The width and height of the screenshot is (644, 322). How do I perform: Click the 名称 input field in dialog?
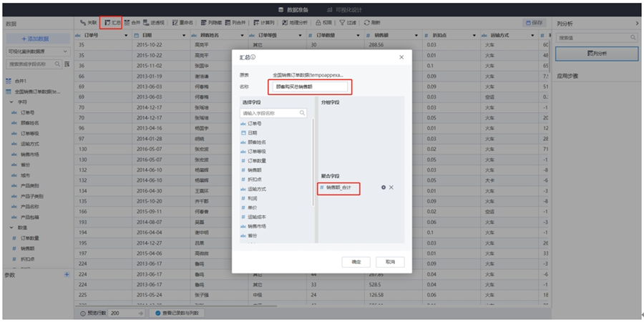point(310,87)
